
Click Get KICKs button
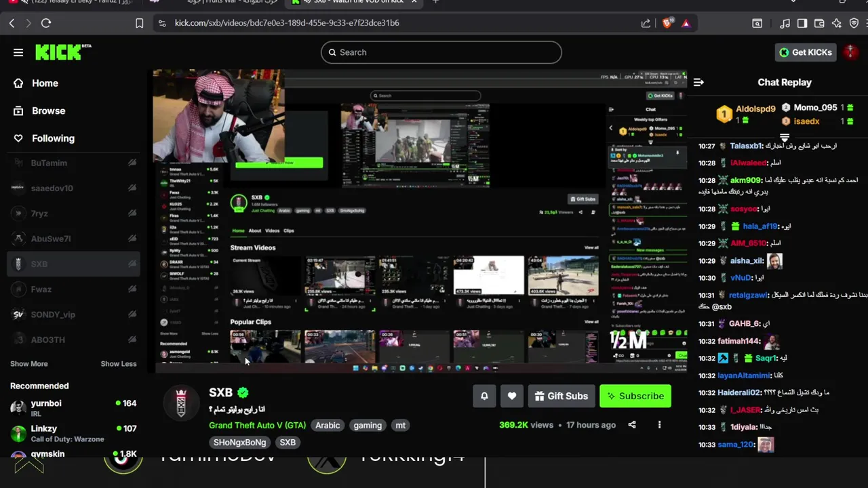[806, 52]
